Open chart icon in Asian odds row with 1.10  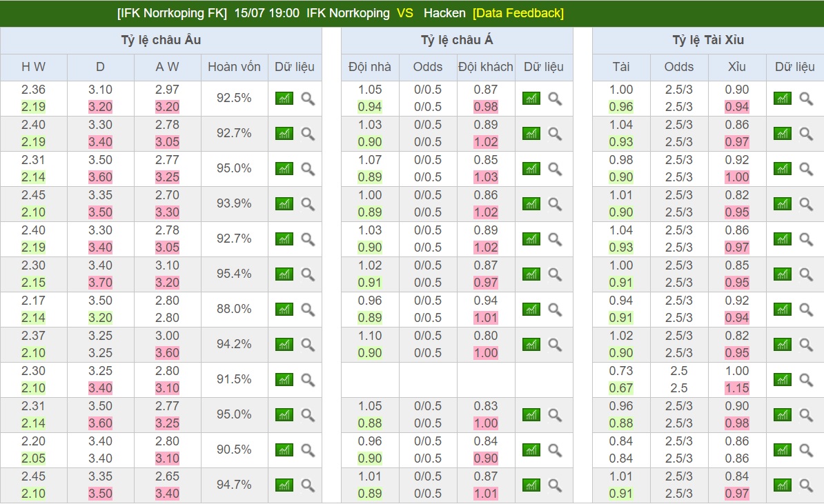pos(531,345)
